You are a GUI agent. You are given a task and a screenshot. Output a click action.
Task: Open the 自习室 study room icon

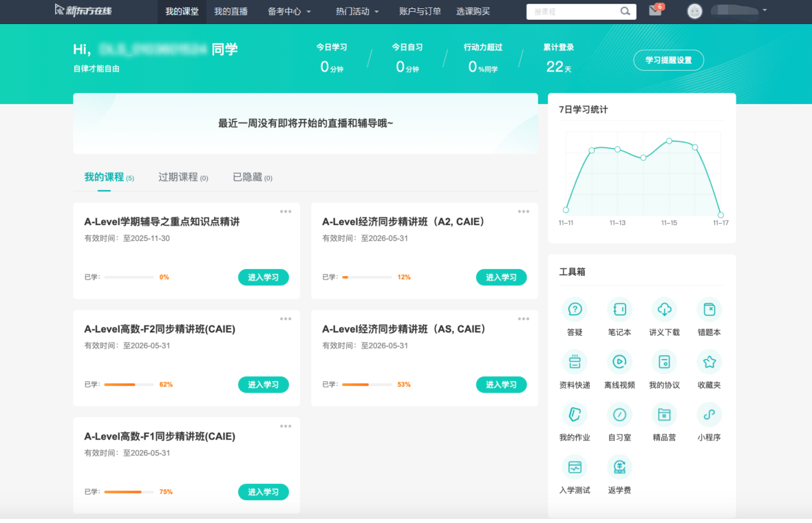pyautogui.click(x=619, y=414)
